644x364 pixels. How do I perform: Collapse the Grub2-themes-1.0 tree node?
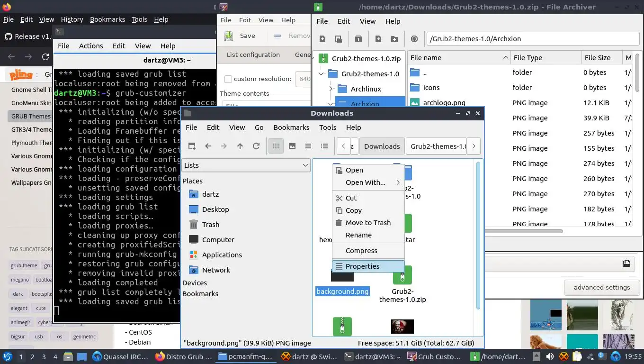(322, 74)
